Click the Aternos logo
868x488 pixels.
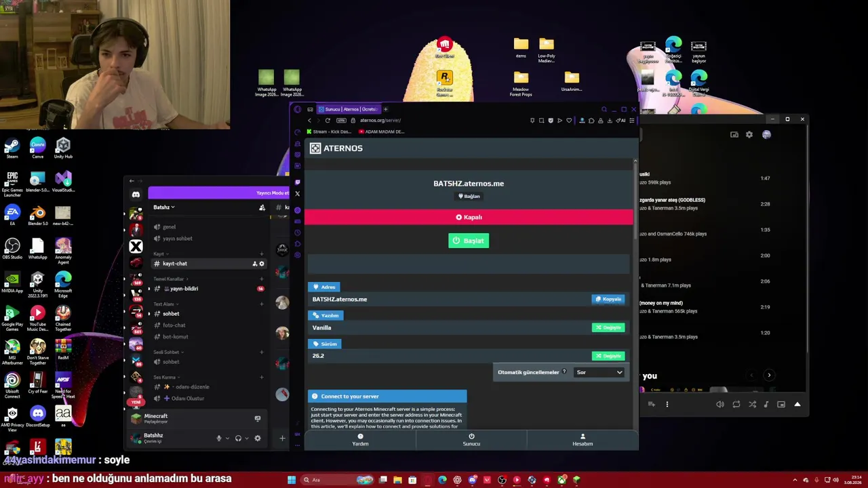(x=336, y=148)
